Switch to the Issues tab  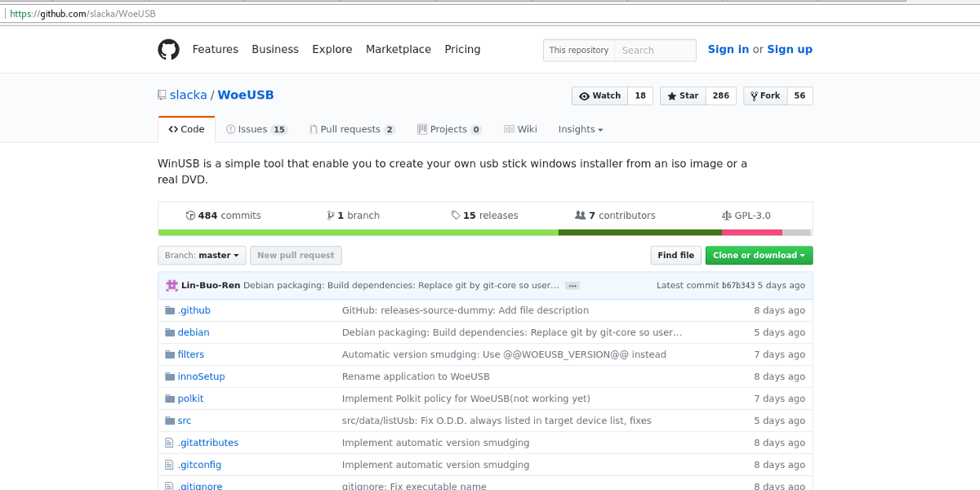pos(256,129)
